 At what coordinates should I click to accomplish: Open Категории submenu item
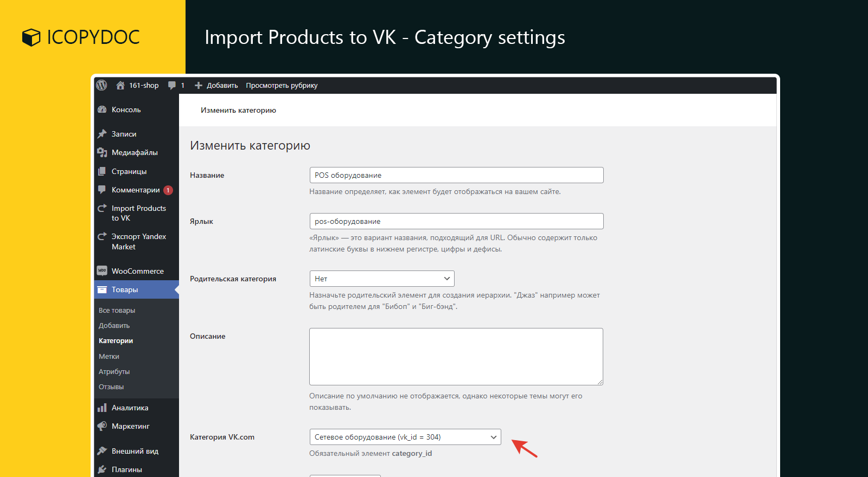pyautogui.click(x=116, y=341)
